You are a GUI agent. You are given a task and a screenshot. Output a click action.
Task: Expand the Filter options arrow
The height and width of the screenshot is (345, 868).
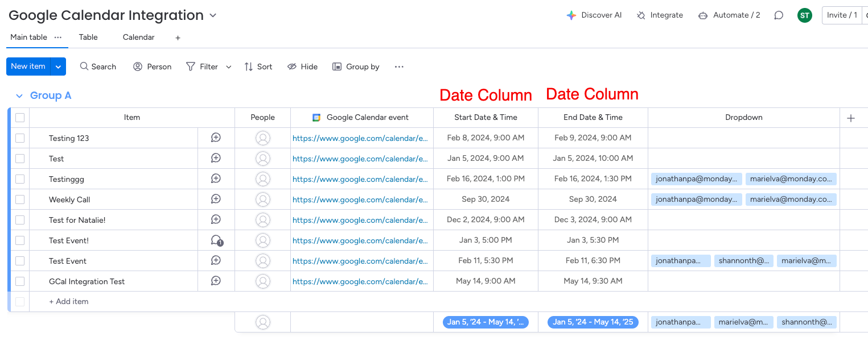[229, 67]
